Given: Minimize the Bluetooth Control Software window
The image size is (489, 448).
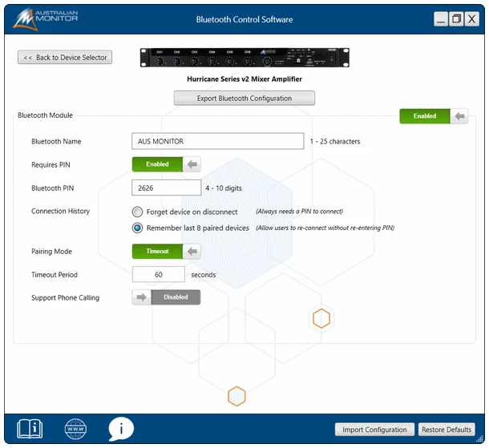Looking at the screenshot, I should [x=441, y=19].
